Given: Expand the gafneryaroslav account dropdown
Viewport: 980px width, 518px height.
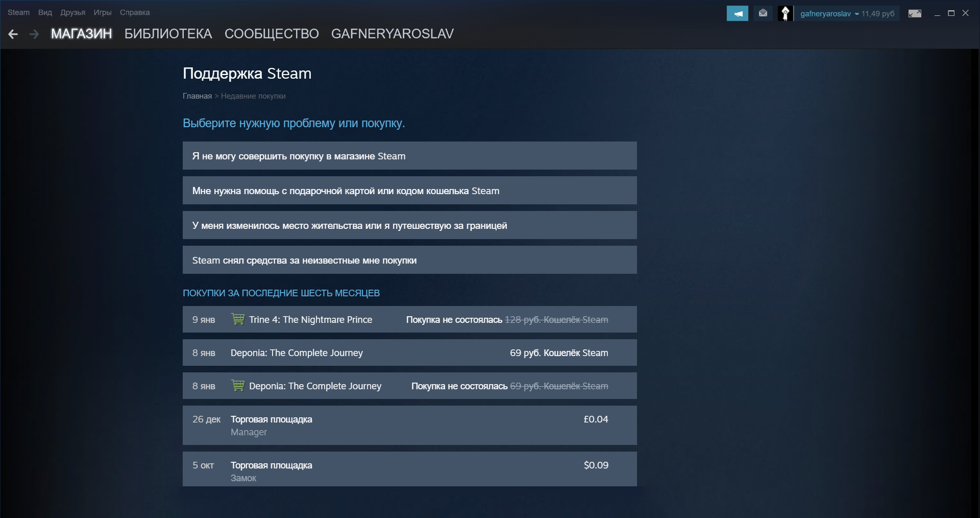Looking at the screenshot, I should [x=829, y=14].
